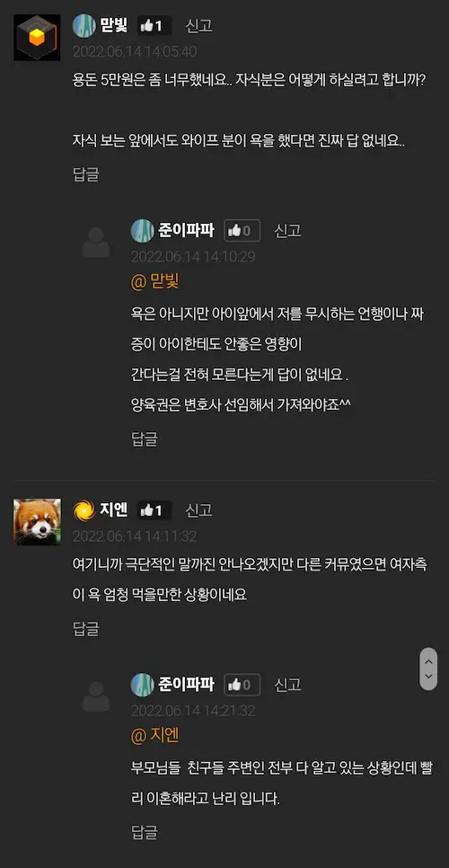The image size is (449, 868).
Task: Open the orange @ 맏빛 mention
Action: [x=154, y=282]
